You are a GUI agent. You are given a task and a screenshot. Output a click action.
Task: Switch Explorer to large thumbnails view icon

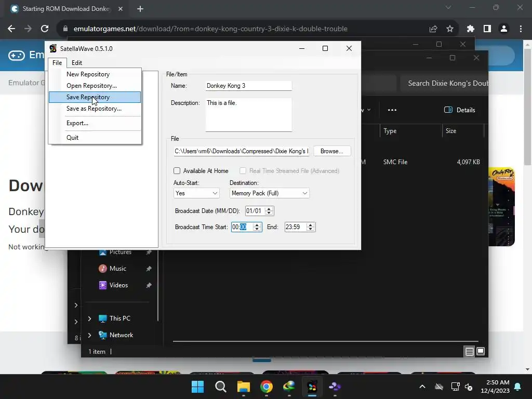(x=481, y=352)
